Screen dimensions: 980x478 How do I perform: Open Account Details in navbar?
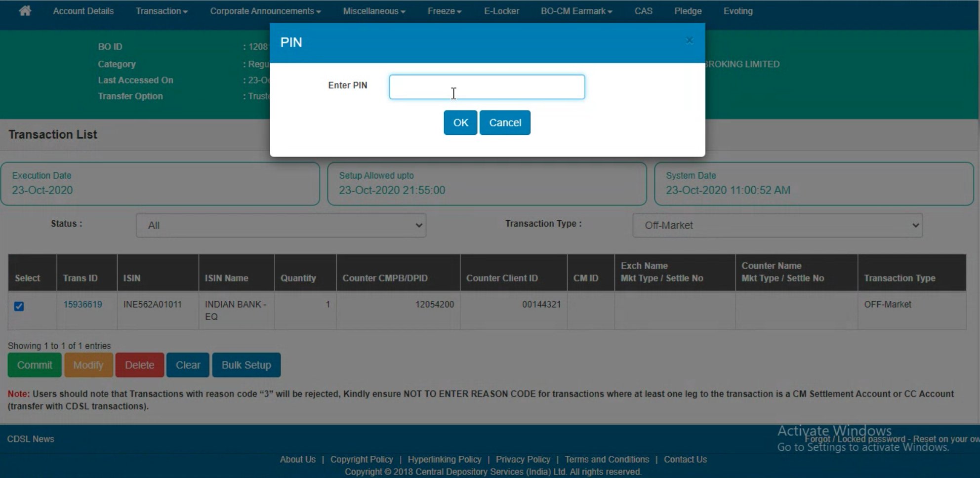click(x=83, y=11)
